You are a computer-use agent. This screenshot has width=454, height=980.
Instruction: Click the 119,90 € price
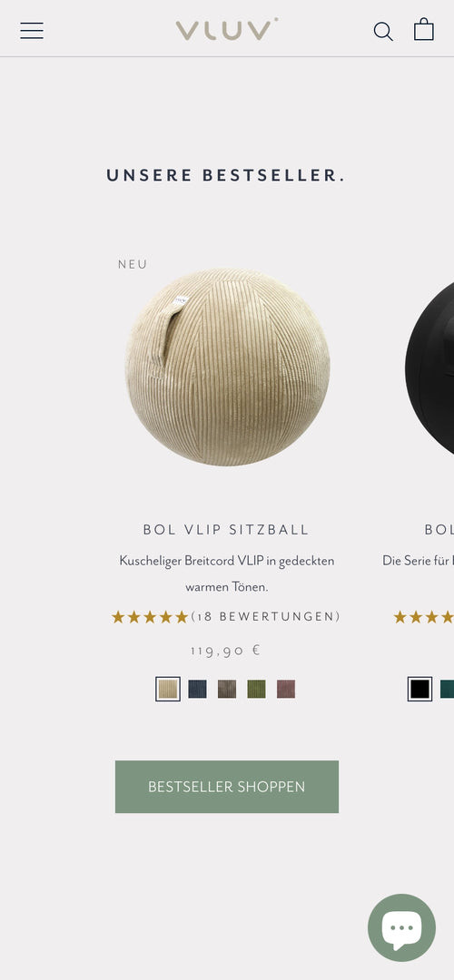tap(226, 651)
